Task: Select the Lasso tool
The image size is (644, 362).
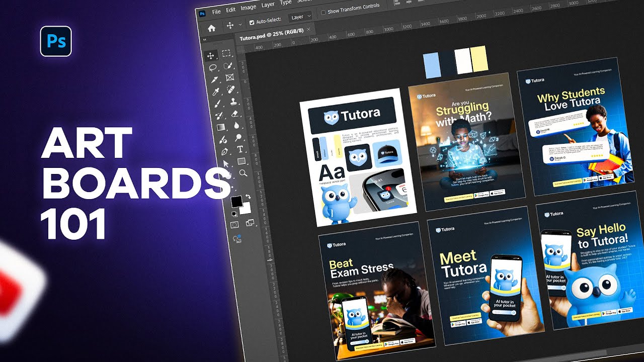Action: click(213, 67)
